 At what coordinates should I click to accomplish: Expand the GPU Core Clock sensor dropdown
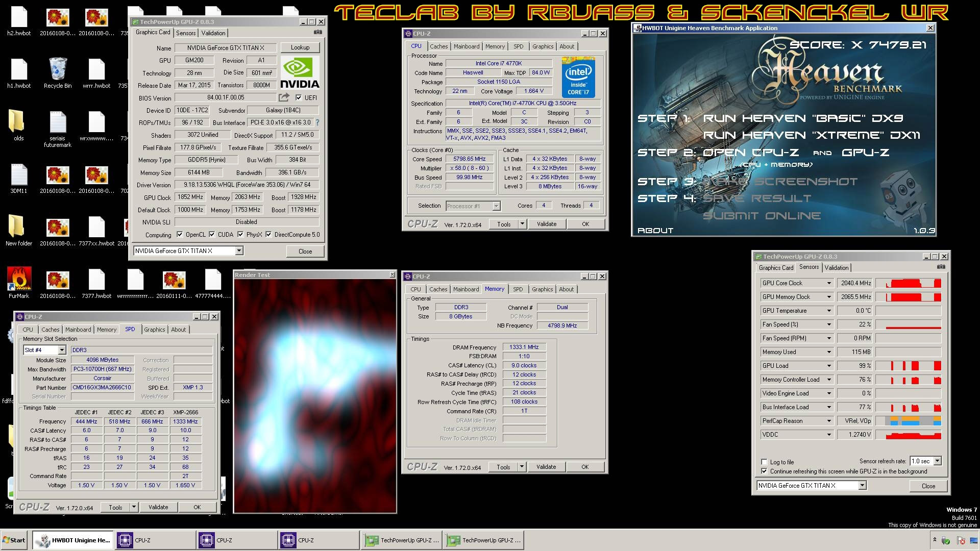coord(829,283)
